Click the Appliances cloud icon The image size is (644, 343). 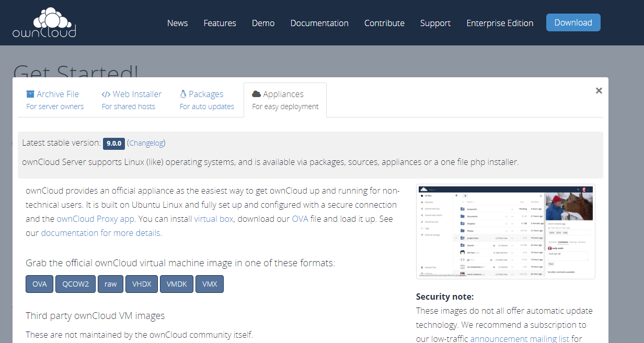coord(256,94)
